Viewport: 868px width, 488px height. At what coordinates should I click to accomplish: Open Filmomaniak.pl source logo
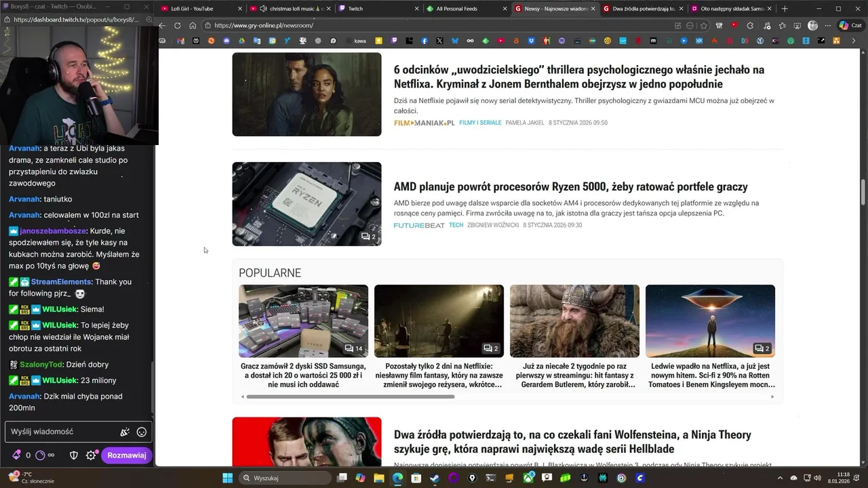[425, 123]
